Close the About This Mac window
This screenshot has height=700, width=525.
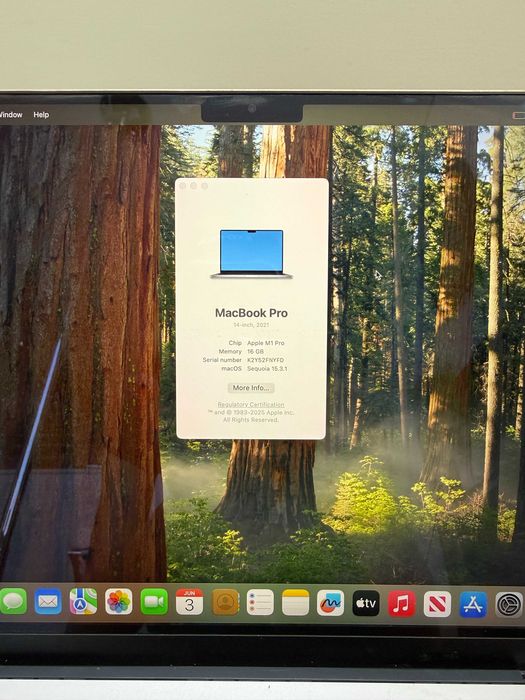[x=183, y=186]
